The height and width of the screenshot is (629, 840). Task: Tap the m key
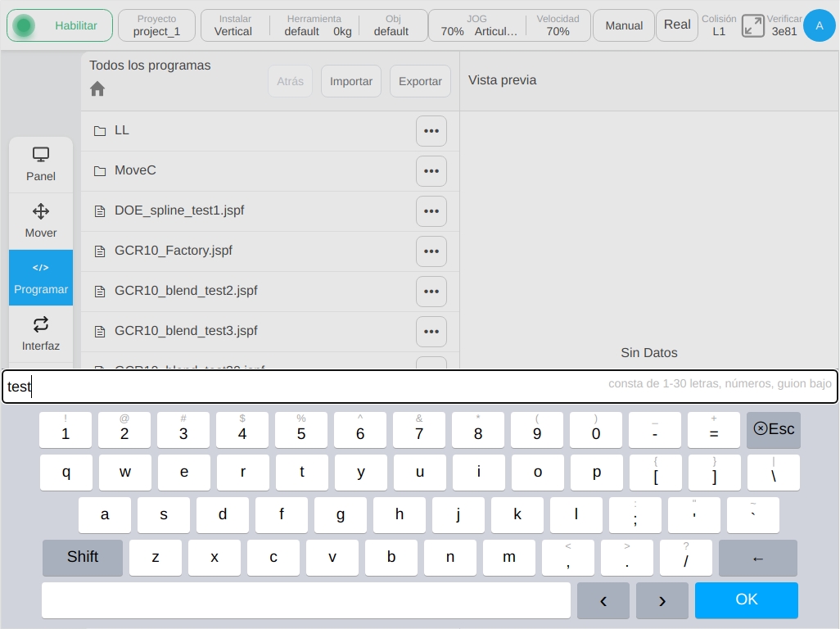click(509, 558)
